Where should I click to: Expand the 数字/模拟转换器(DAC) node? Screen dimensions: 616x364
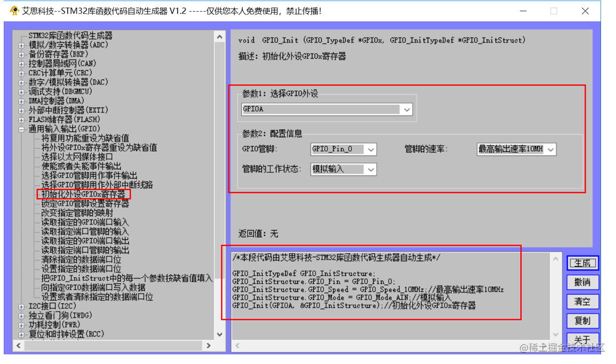(21, 83)
